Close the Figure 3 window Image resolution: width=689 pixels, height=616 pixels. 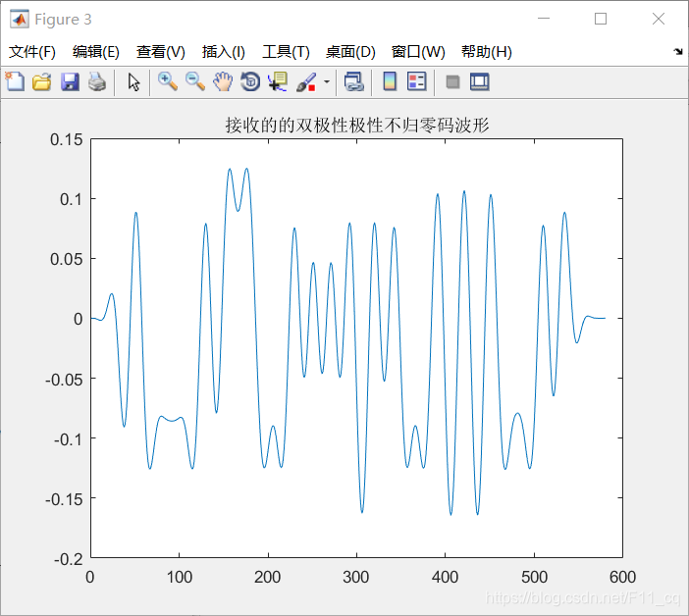pyautogui.click(x=659, y=19)
